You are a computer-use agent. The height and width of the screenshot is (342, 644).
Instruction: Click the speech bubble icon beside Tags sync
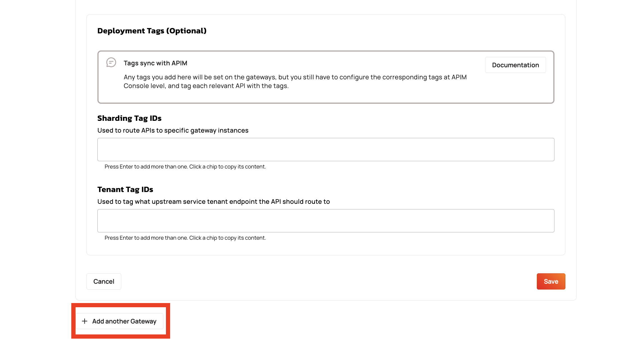coord(111,62)
